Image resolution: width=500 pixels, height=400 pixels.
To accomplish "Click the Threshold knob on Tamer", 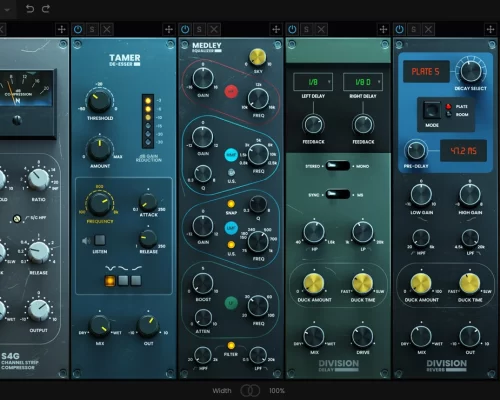I will [99, 101].
